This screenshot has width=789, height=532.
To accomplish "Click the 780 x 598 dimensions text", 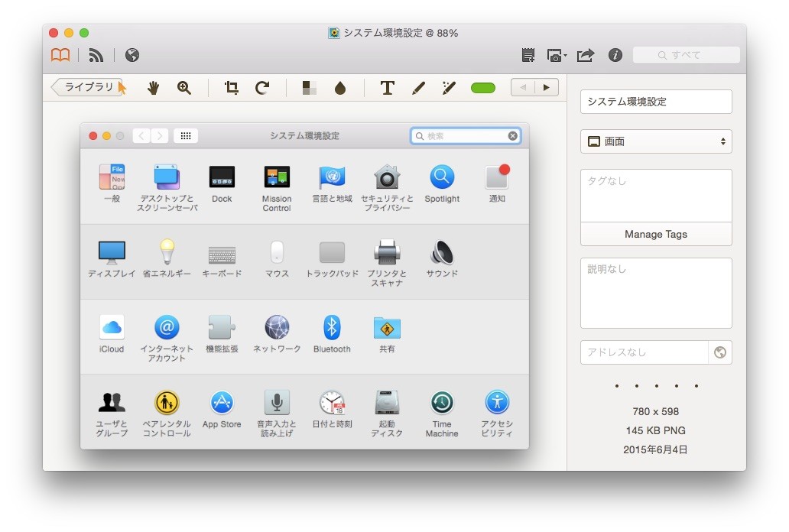I will click(x=656, y=411).
